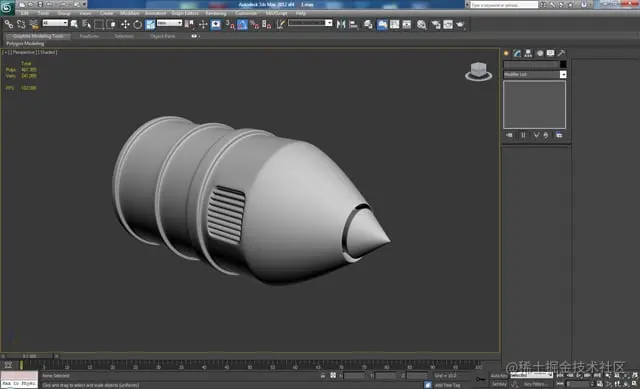Toggle Percent Snap
This screenshot has height=389, width=640.
click(255, 24)
